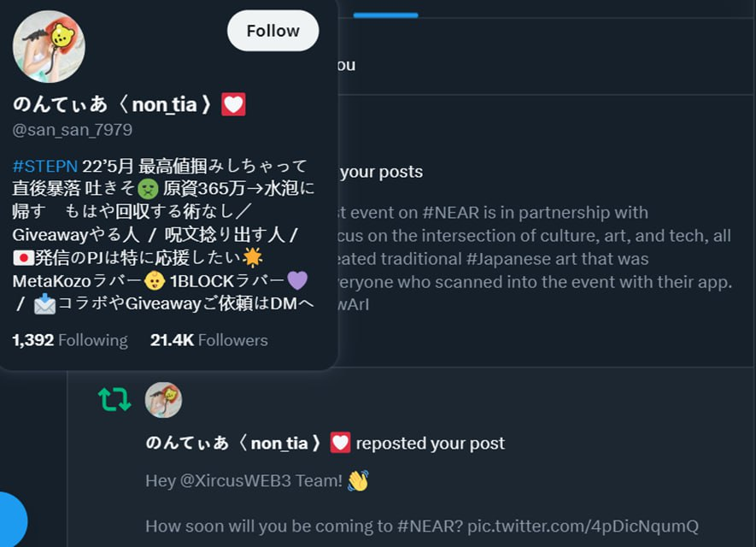Click the waving hand emoji in post
The image size is (756, 547).
[357, 481]
